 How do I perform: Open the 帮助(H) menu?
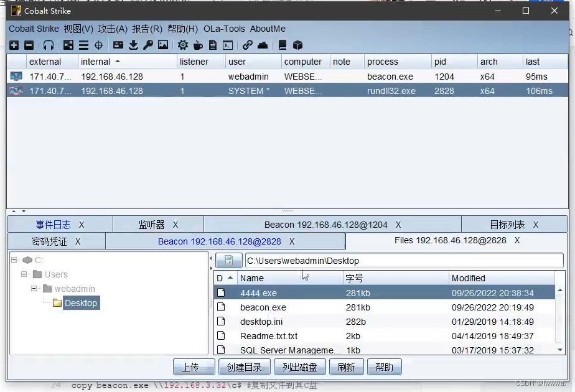click(182, 29)
